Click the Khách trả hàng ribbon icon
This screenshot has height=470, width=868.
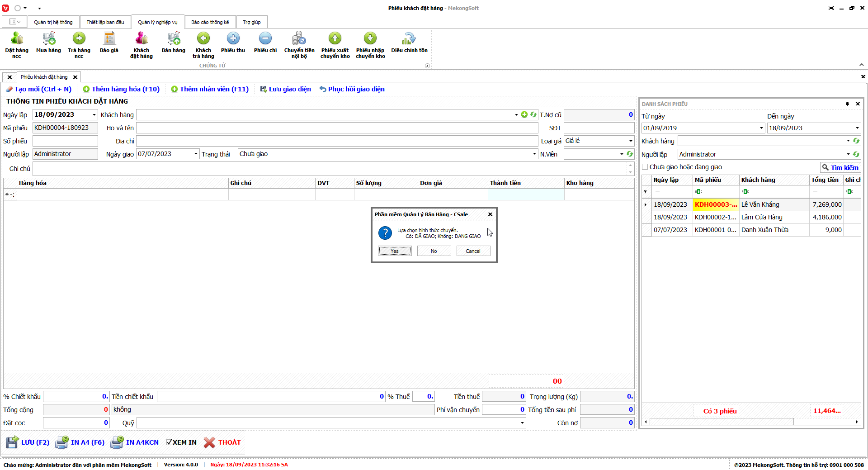(x=203, y=44)
